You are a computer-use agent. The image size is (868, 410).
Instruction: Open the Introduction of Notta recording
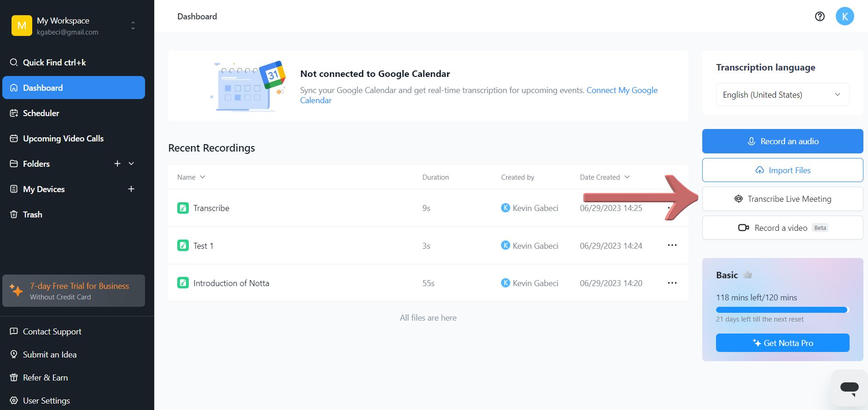[x=231, y=283]
